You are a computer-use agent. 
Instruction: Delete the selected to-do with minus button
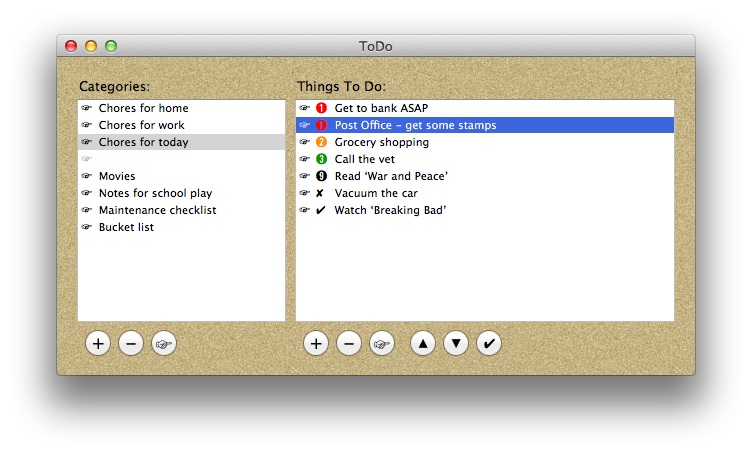349,343
